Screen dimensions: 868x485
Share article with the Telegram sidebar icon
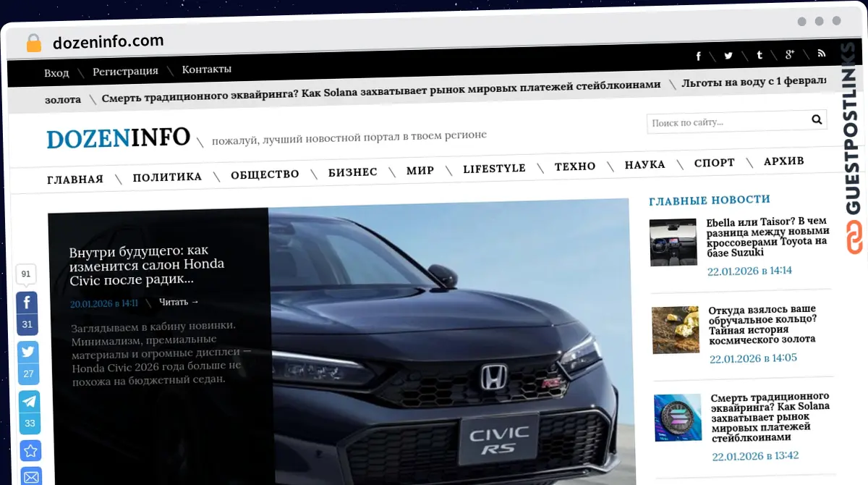tap(27, 401)
